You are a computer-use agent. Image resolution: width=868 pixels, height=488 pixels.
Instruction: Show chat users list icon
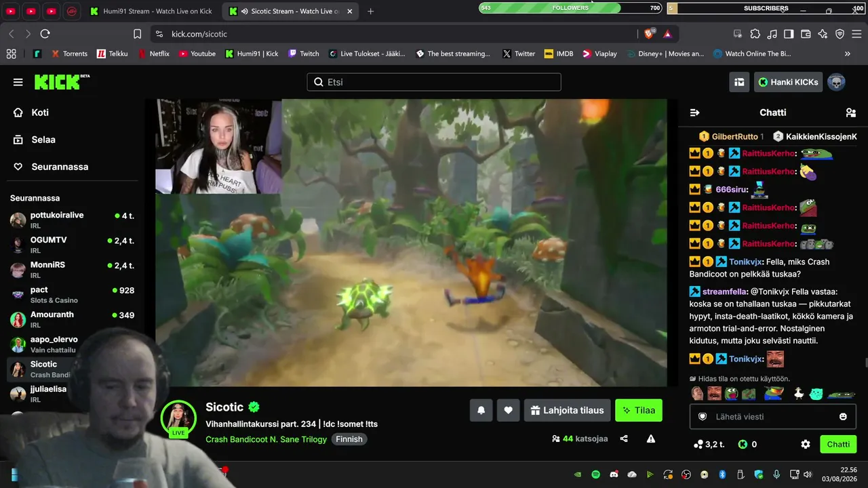pos(850,113)
